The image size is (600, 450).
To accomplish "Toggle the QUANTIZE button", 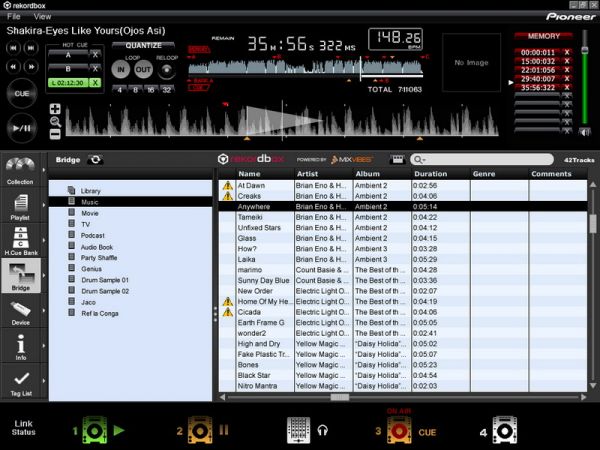I will (x=143, y=46).
